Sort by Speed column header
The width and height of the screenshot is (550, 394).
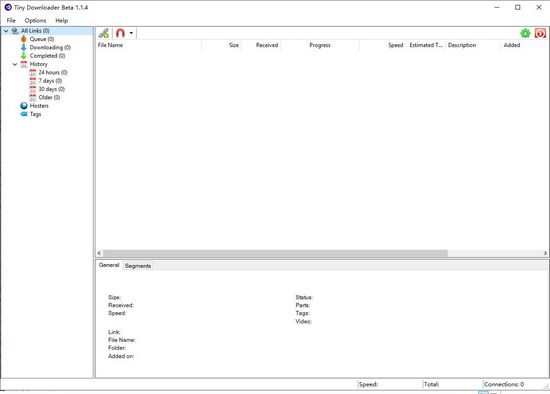pos(382,45)
